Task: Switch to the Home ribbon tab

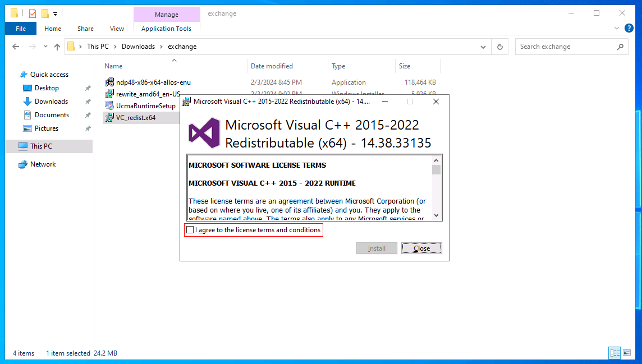Action: tap(52, 29)
